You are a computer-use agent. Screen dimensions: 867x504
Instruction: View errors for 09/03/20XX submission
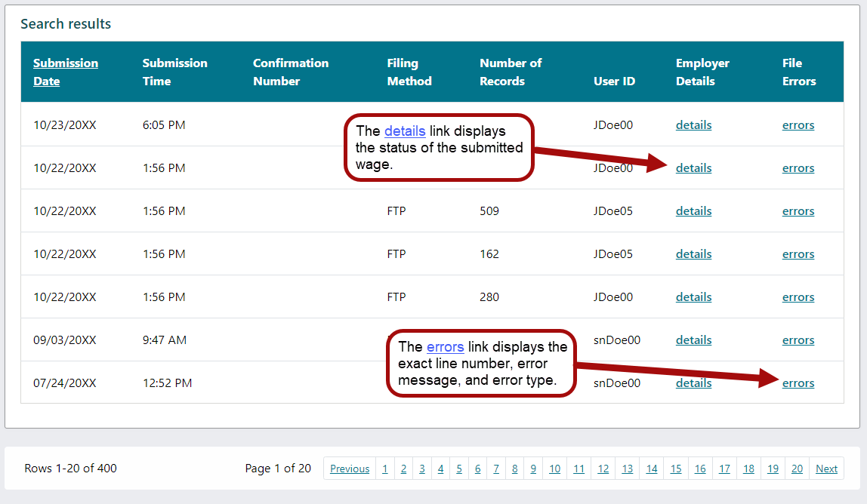pos(798,340)
